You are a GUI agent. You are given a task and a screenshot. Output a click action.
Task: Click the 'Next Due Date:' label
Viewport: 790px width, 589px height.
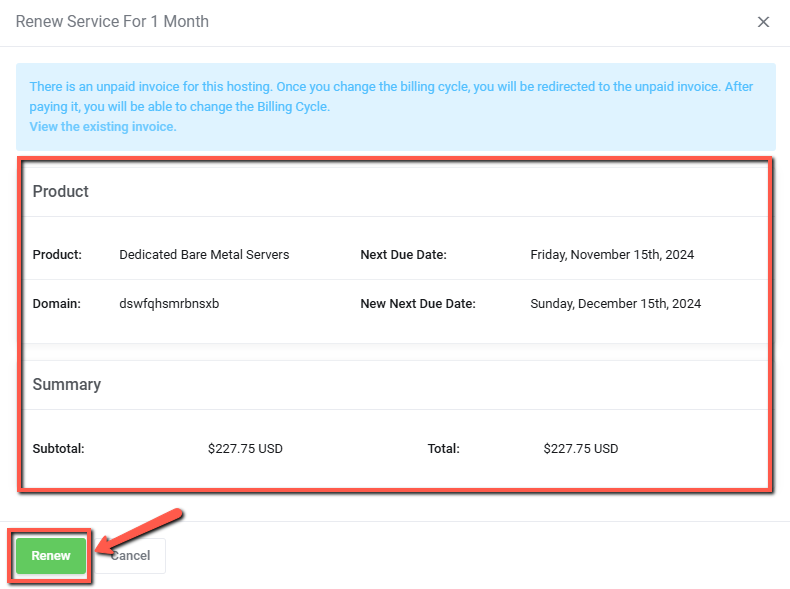click(x=403, y=255)
